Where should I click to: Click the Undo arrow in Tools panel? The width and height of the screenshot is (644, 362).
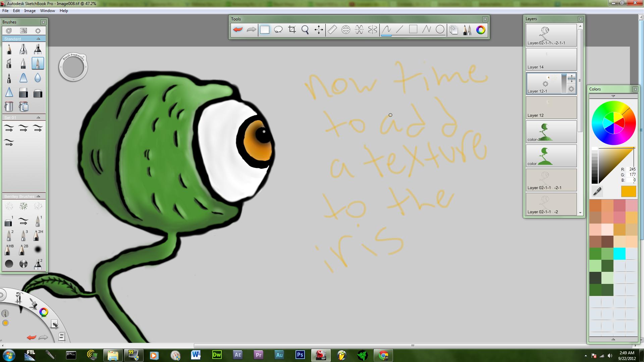(x=238, y=29)
